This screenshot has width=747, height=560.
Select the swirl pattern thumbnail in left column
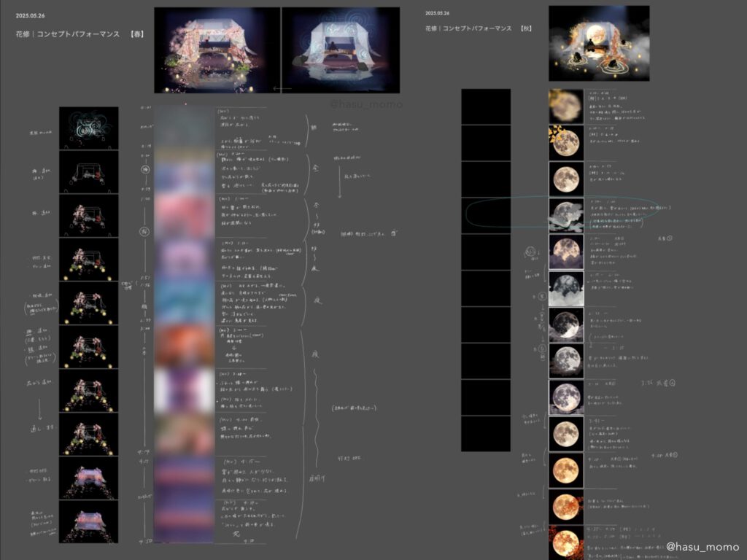coord(88,128)
